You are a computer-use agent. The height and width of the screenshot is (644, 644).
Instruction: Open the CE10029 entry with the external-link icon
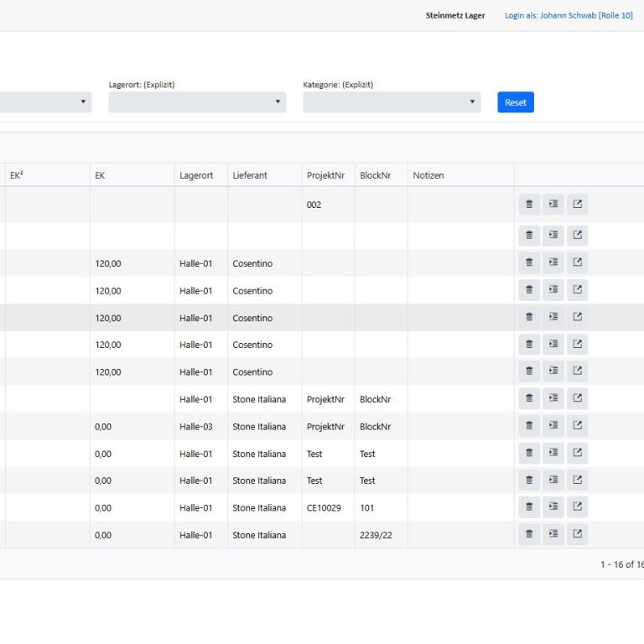(578, 506)
